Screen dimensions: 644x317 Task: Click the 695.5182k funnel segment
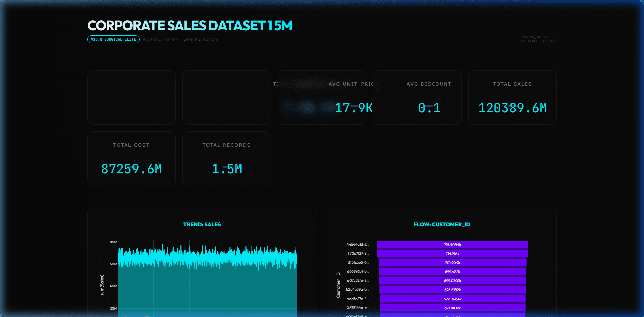coord(452,290)
